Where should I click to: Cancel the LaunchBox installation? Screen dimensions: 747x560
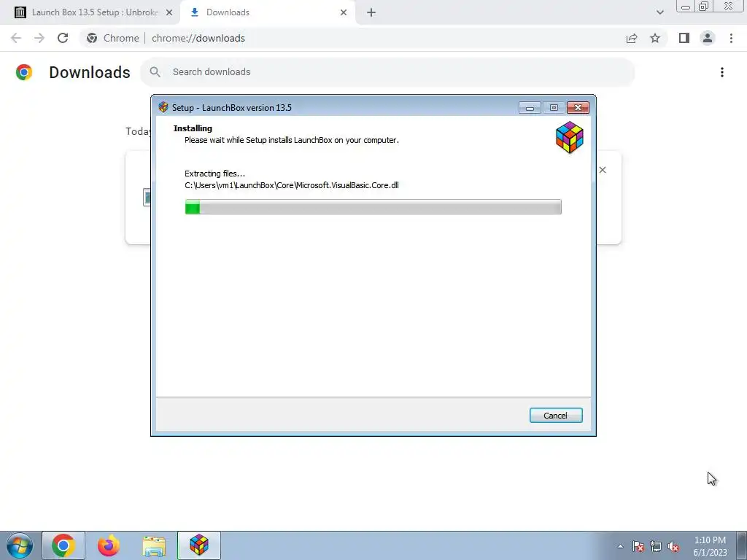(555, 415)
